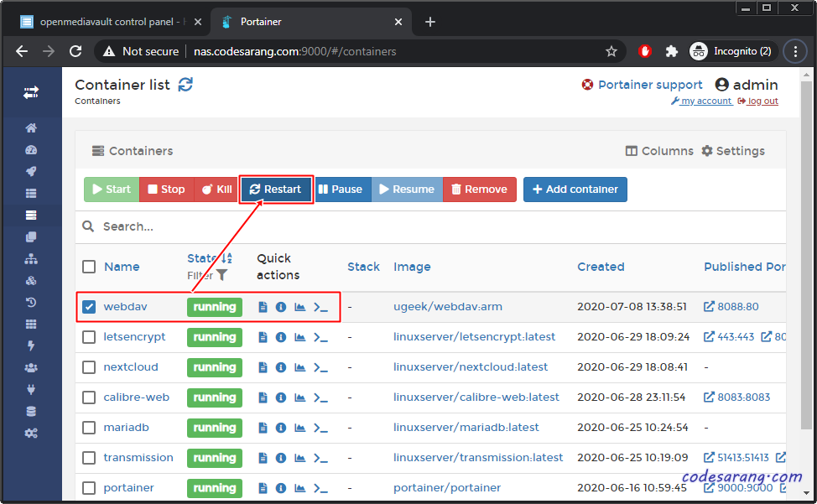The height and width of the screenshot is (504, 817).
Task: Open inspect info icon for webdav
Action: [281, 307]
